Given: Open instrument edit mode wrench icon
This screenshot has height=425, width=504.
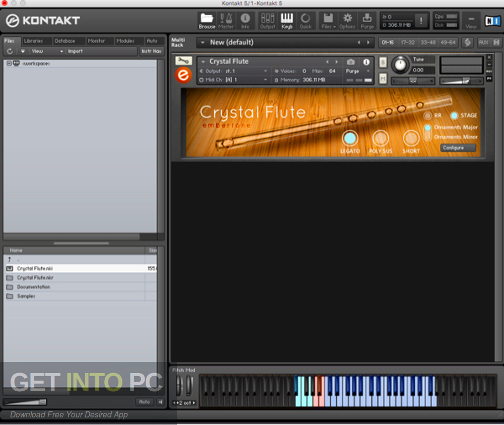Looking at the screenshot, I should pos(183,60).
